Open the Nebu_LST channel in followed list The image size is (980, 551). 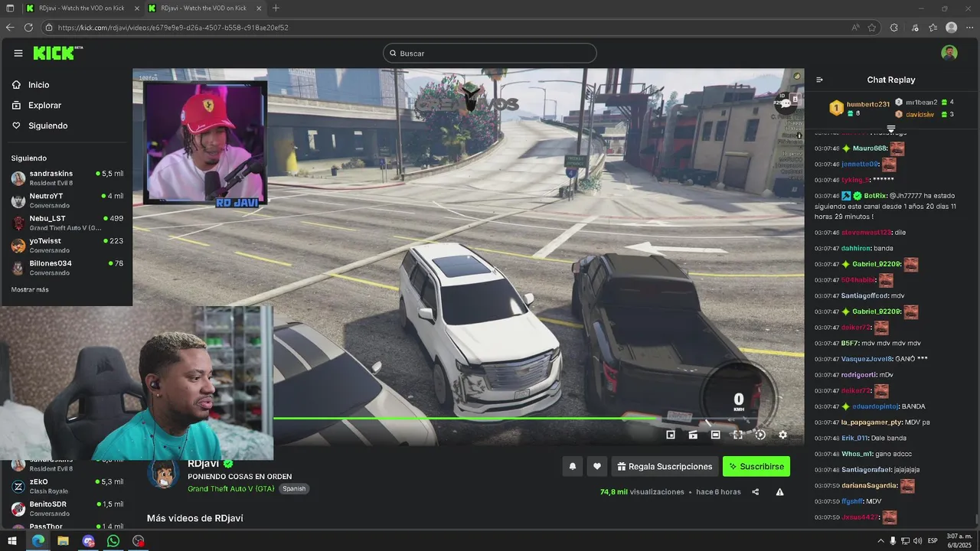tap(67, 223)
